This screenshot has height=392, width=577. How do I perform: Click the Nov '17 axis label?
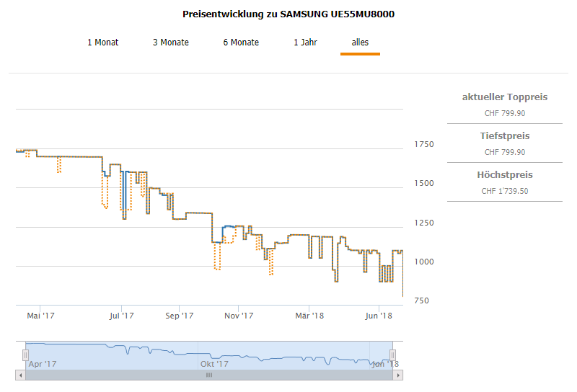tap(239, 316)
